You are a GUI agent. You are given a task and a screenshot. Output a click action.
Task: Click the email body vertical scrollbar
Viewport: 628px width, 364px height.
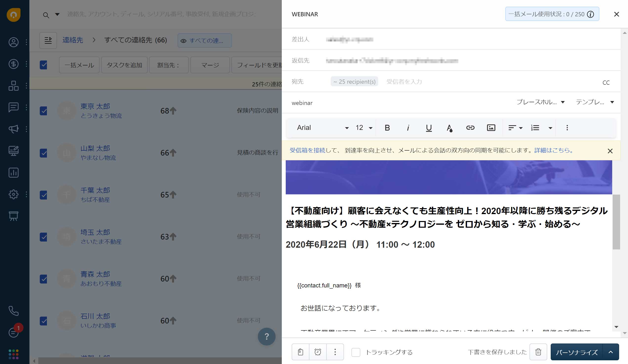pos(616,222)
